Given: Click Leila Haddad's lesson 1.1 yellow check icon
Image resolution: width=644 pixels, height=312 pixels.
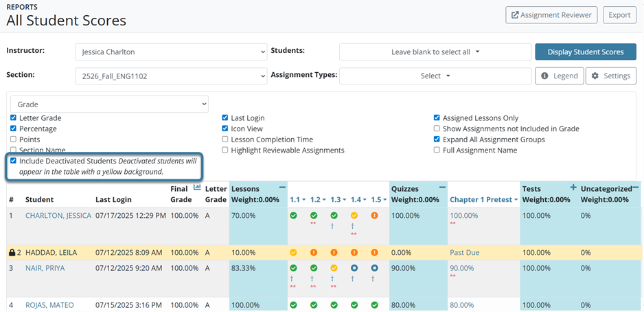Looking at the screenshot, I should 293,253.
